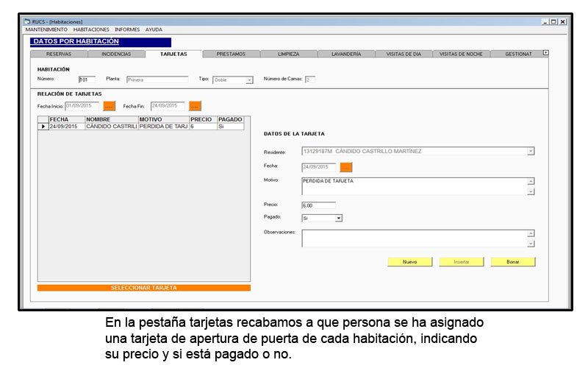Open the tarjeta Fecha calendar picker button
This screenshot has width=588, height=368.
coord(345,167)
